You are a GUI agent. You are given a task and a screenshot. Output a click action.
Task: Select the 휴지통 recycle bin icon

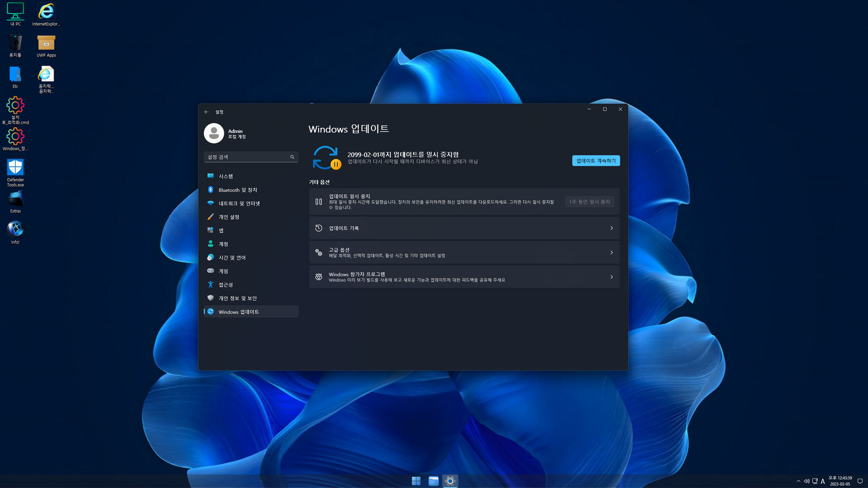click(15, 45)
